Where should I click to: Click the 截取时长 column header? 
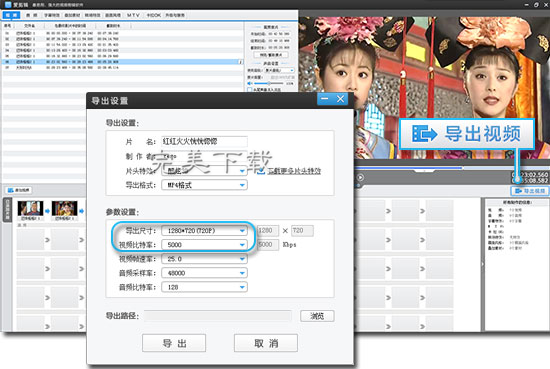point(113,26)
